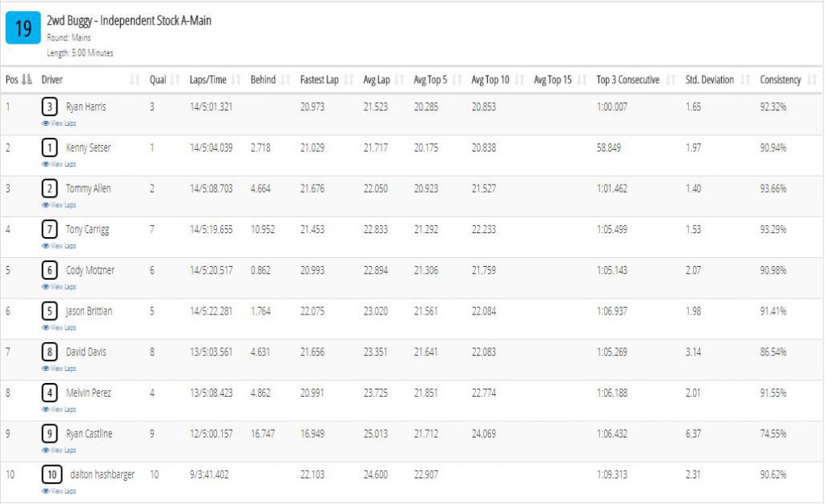Sort by Std. Deviation column arrows
826x504 pixels.
745,80
